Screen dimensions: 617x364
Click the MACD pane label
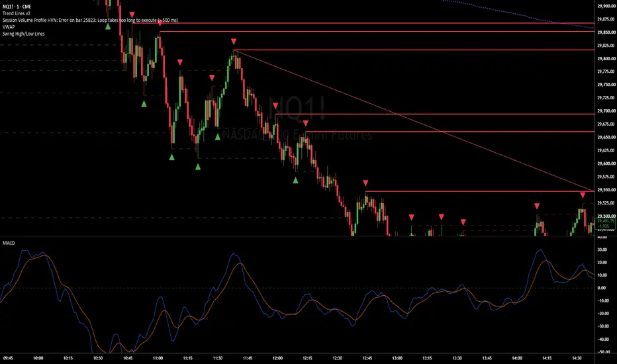point(9,243)
